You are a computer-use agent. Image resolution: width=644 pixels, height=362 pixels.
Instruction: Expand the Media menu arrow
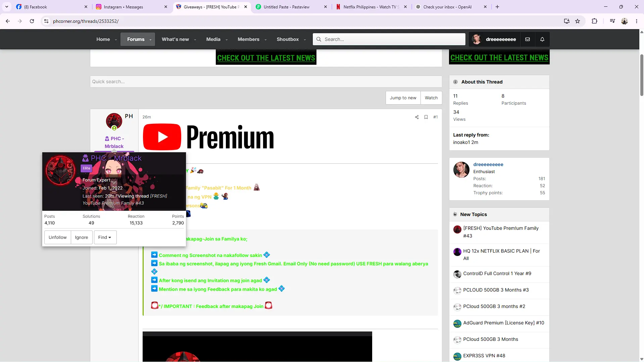(227, 40)
